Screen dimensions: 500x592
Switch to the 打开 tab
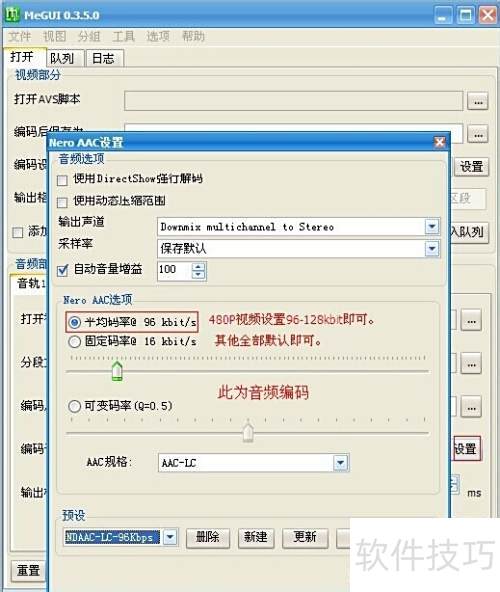point(24,57)
